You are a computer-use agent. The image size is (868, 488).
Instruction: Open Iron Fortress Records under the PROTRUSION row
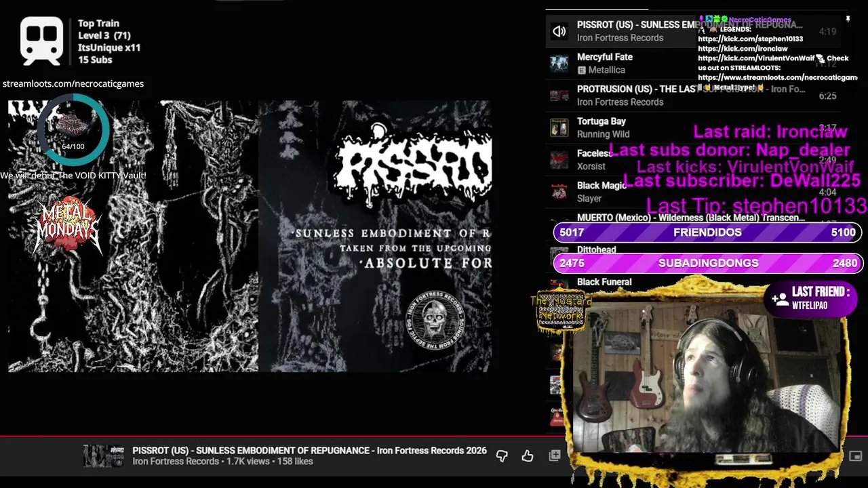620,102
